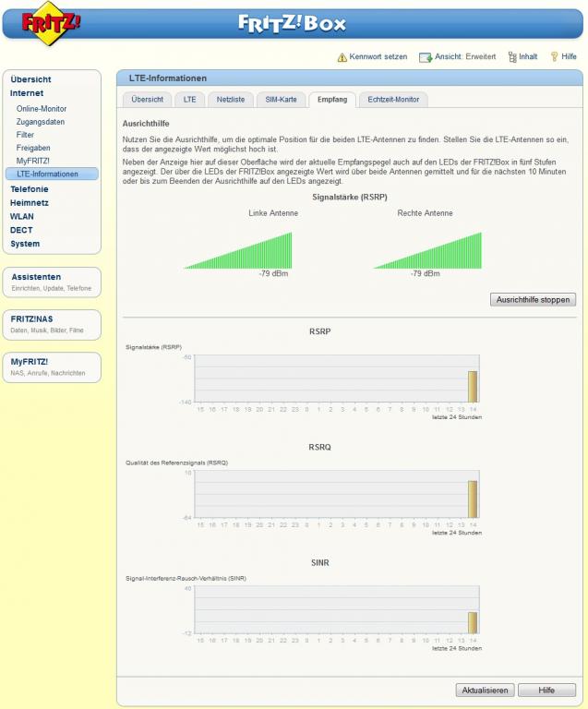This screenshot has width=588, height=709.
Task: Expand the DECT sidebar section
Action: point(21,230)
